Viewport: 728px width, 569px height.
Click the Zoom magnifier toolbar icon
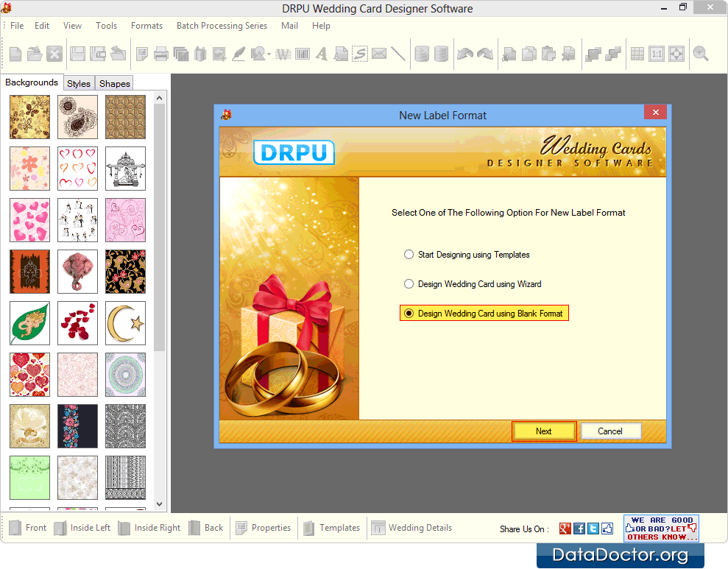click(x=701, y=54)
